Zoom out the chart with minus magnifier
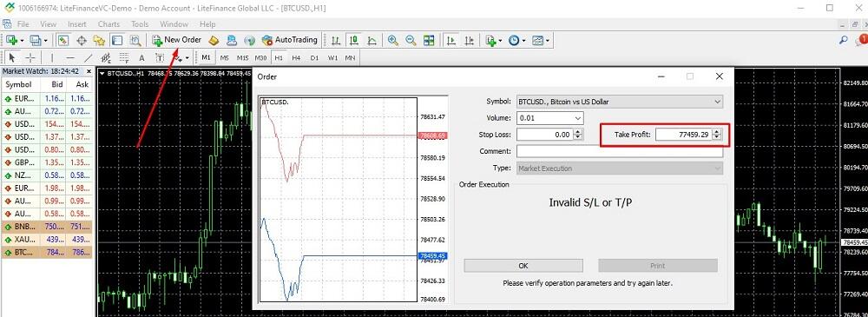Screen dimensions: 868x317 click(411, 40)
